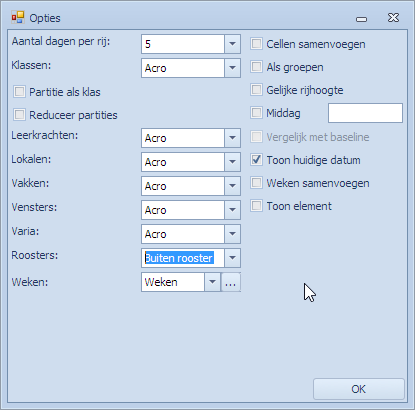Viewport: 415px width, 410px height.
Task: Open the Klassen dropdown arrow
Action: 232,68
